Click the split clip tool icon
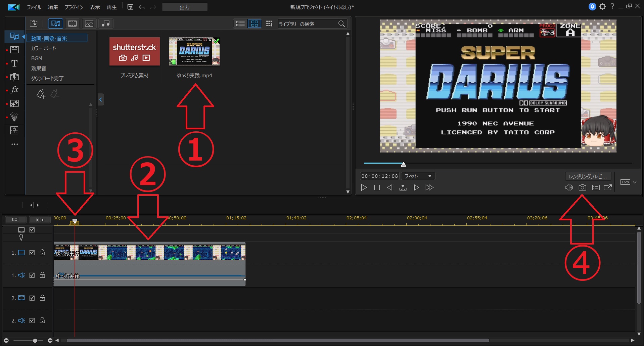The width and height of the screenshot is (644, 346). click(35, 205)
